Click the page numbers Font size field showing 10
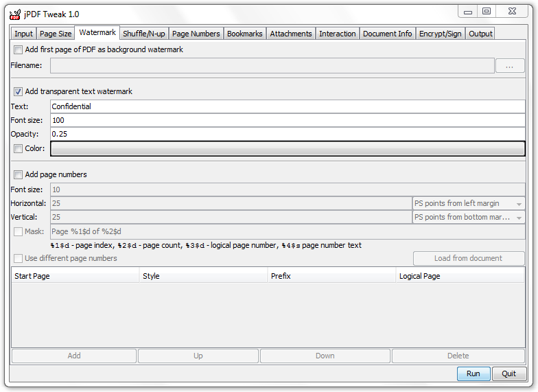The width and height of the screenshot is (538, 392). (x=288, y=189)
